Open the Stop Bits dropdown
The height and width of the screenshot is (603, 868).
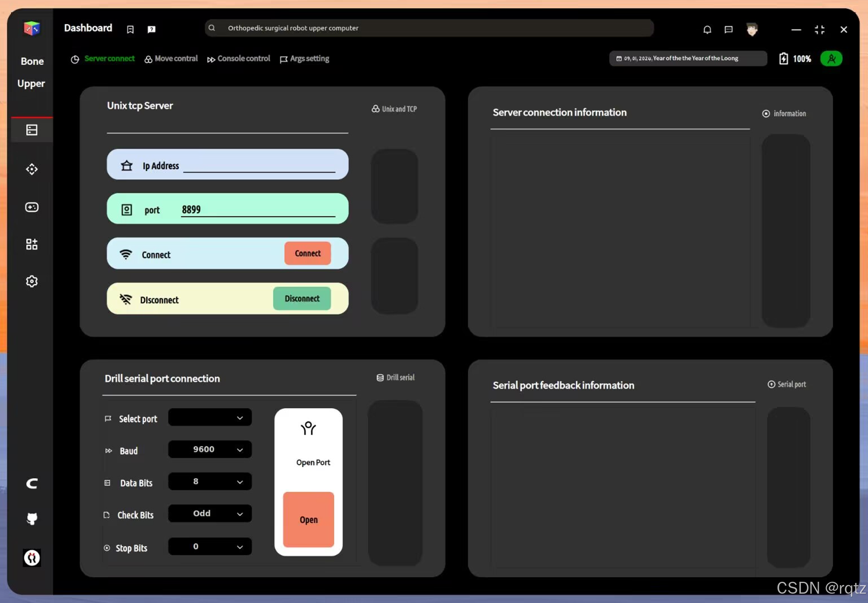pos(210,547)
